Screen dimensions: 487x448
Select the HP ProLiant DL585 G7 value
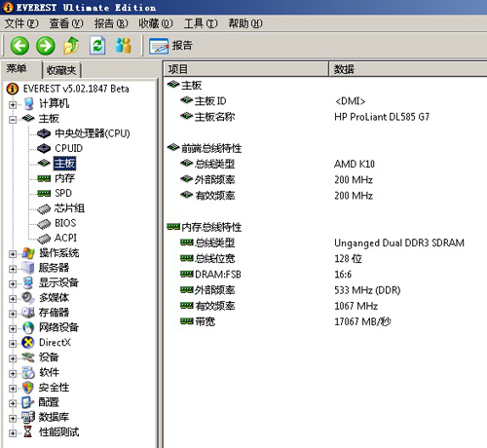point(382,117)
